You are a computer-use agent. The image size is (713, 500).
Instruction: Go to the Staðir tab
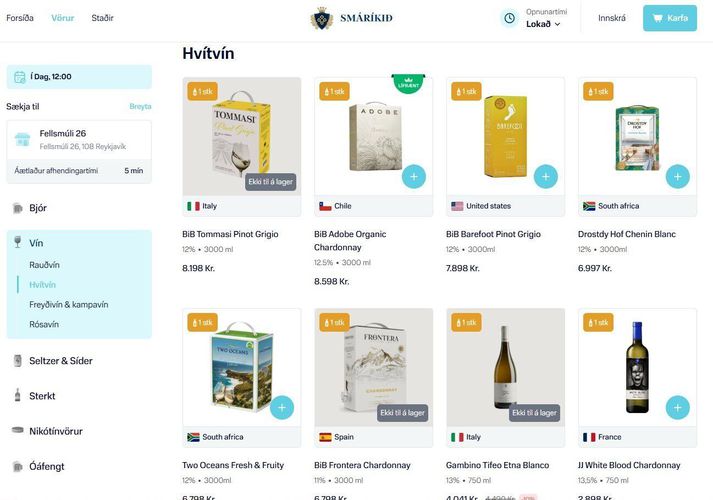point(102,18)
